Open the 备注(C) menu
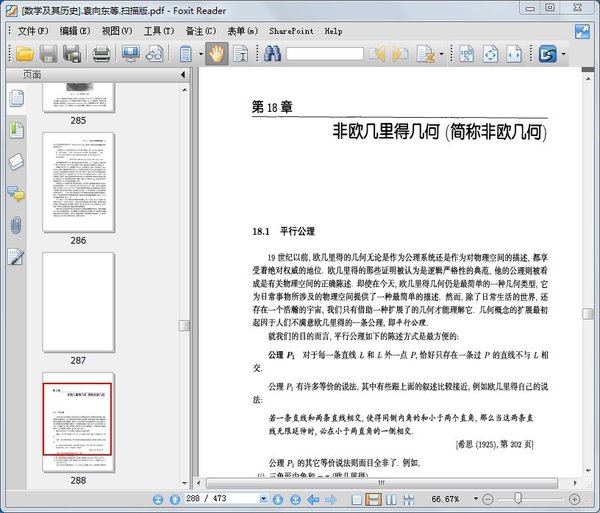600x513 pixels. click(201, 31)
